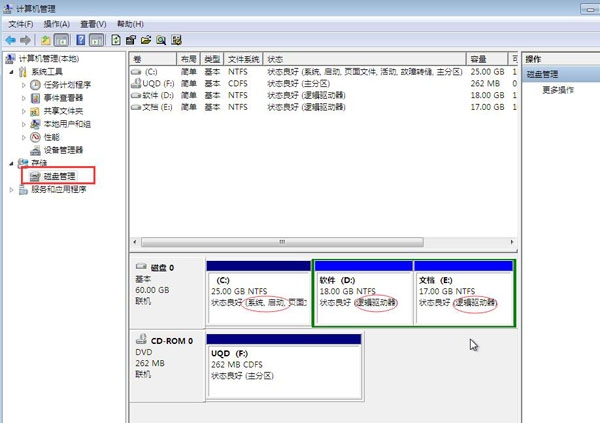This screenshot has height=423, width=600.
Task: Click the open folder toolbar icon
Action: pyautogui.click(x=146, y=40)
